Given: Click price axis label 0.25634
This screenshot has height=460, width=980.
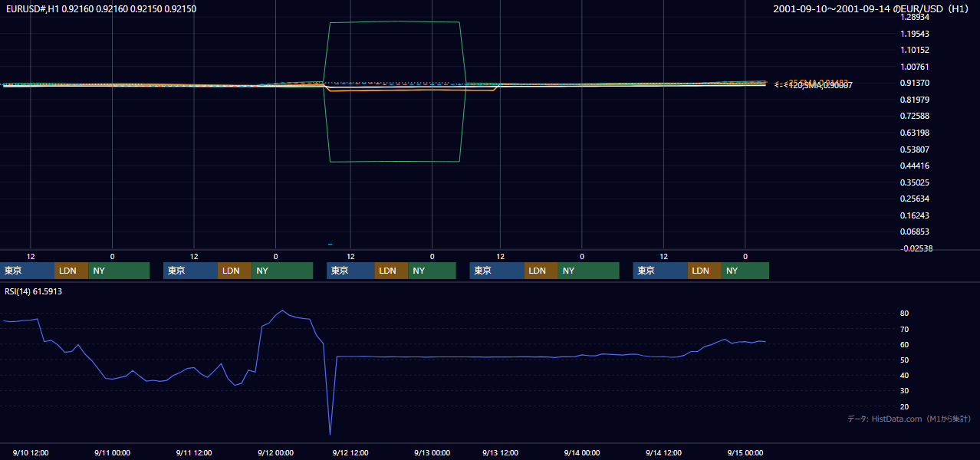Looking at the screenshot, I should point(915,199).
